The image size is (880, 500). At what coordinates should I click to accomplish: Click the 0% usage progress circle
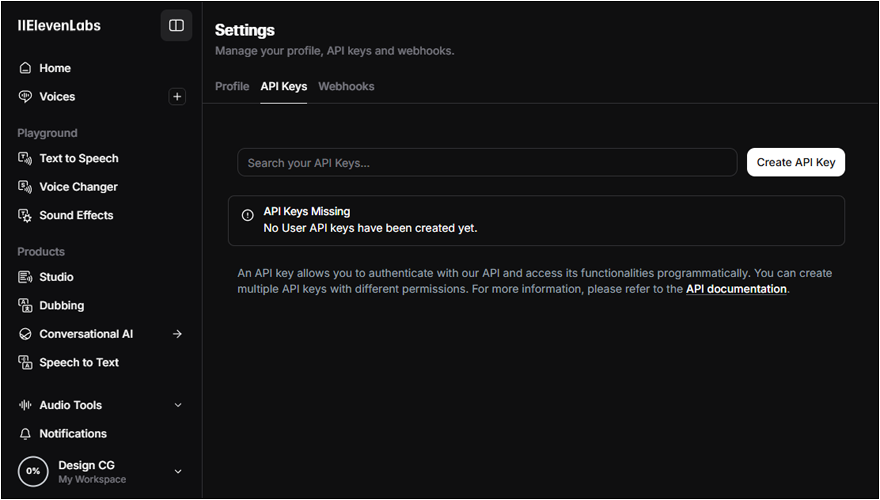coord(33,471)
